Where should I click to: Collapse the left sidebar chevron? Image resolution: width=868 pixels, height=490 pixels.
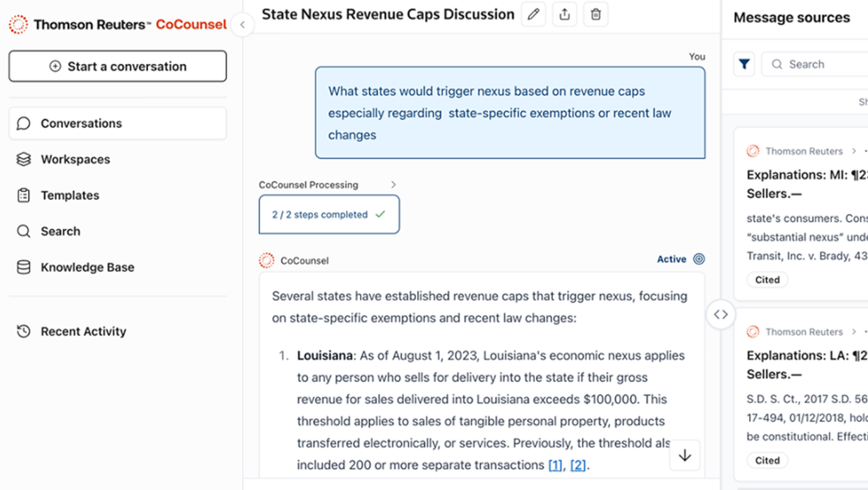(x=242, y=25)
